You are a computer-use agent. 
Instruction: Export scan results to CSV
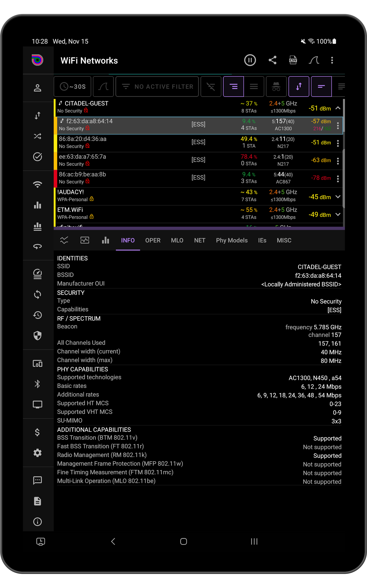tap(293, 60)
